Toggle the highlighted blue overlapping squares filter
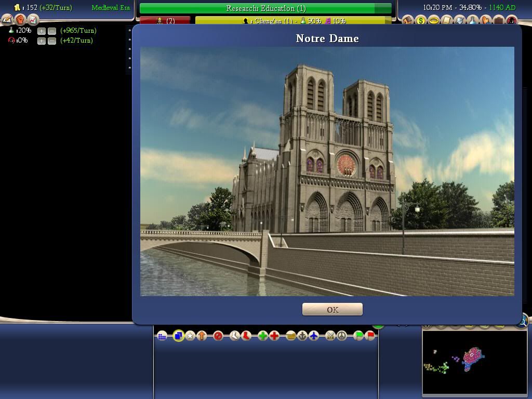 [179, 336]
